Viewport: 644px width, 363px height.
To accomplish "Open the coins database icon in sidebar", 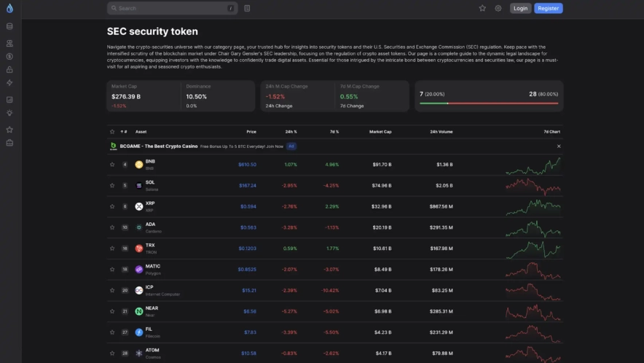I will (9, 26).
